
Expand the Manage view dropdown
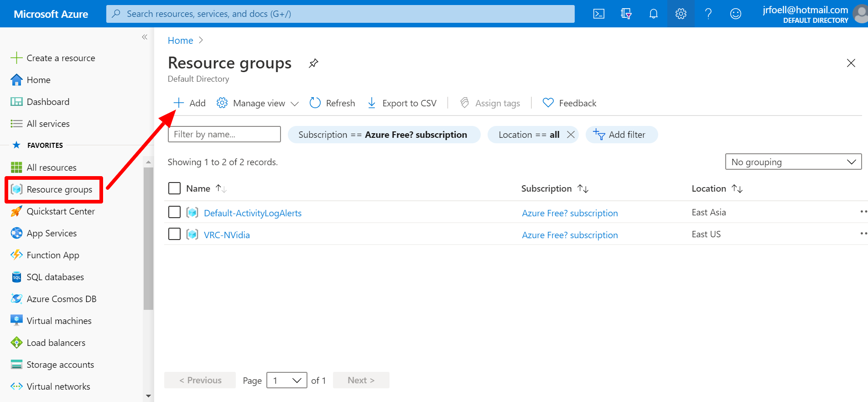[x=258, y=103]
